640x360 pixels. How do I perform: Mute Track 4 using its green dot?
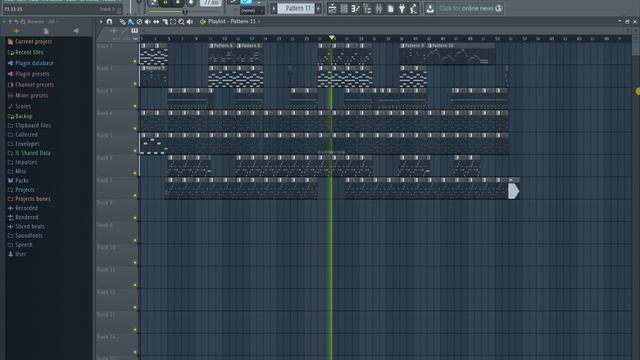click(x=135, y=129)
